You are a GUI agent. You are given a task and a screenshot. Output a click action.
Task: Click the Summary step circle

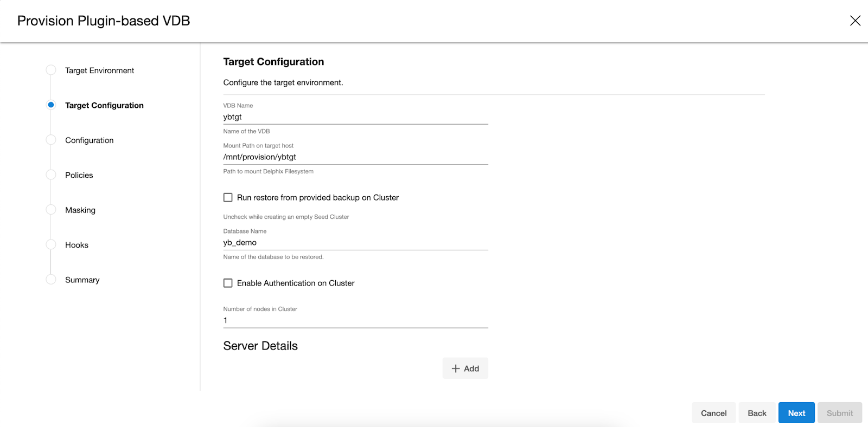pyautogui.click(x=51, y=280)
